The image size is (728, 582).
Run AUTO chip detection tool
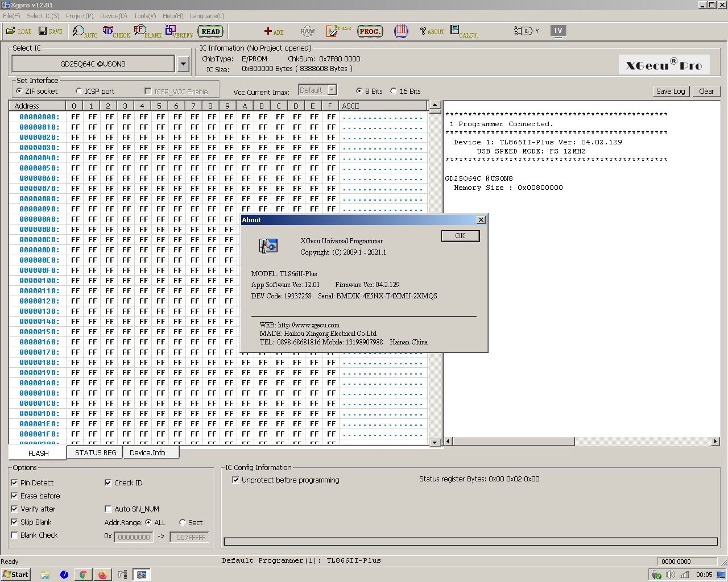pyautogui.click(x=85, y=32)
